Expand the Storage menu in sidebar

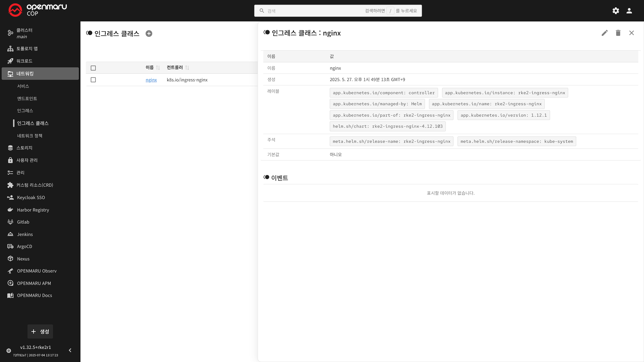pyautogui.click(x=24, y=148)
